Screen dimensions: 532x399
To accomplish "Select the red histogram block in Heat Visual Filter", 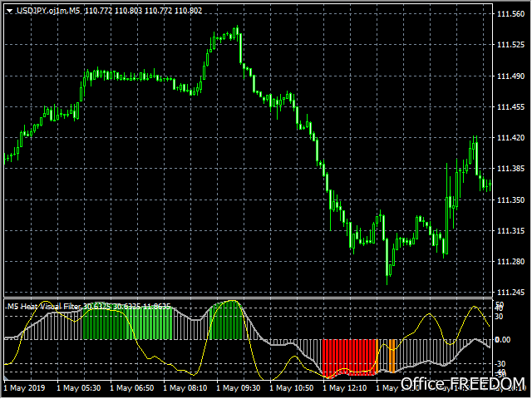I will [x=349, y=357].
